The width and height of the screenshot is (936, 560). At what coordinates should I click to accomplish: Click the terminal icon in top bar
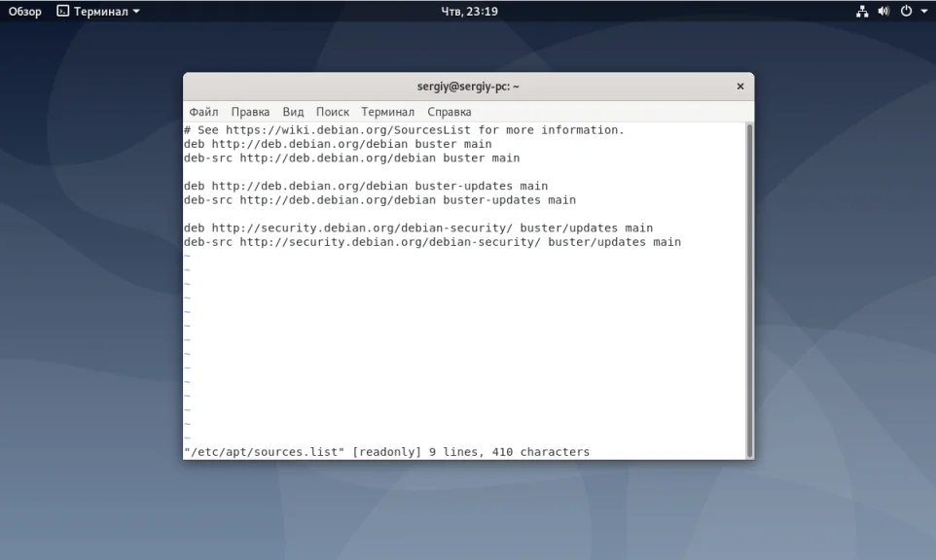(x=62, y=12)
